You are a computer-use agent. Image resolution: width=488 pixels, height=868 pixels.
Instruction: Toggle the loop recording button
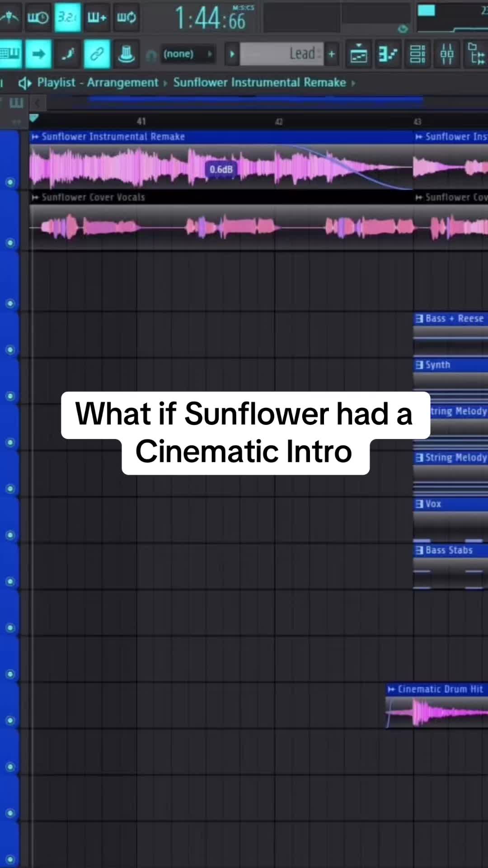click(126, 17)
